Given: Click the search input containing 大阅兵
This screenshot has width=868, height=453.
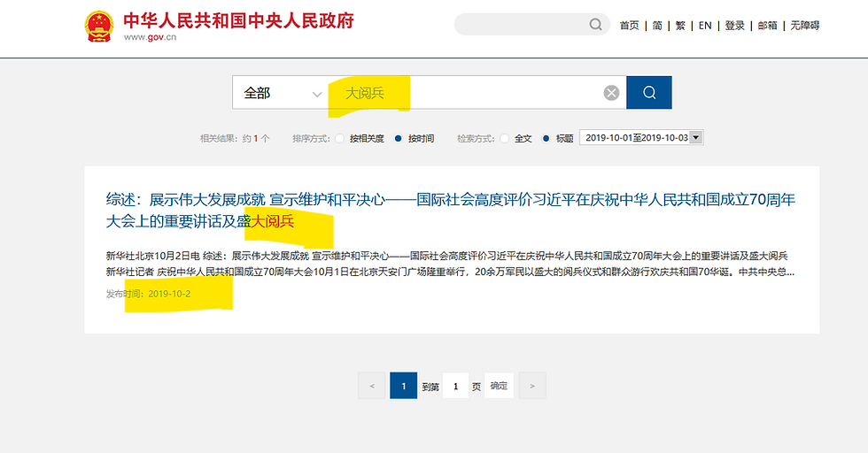Looking at the screenshot, I should [x=465, y=93].
